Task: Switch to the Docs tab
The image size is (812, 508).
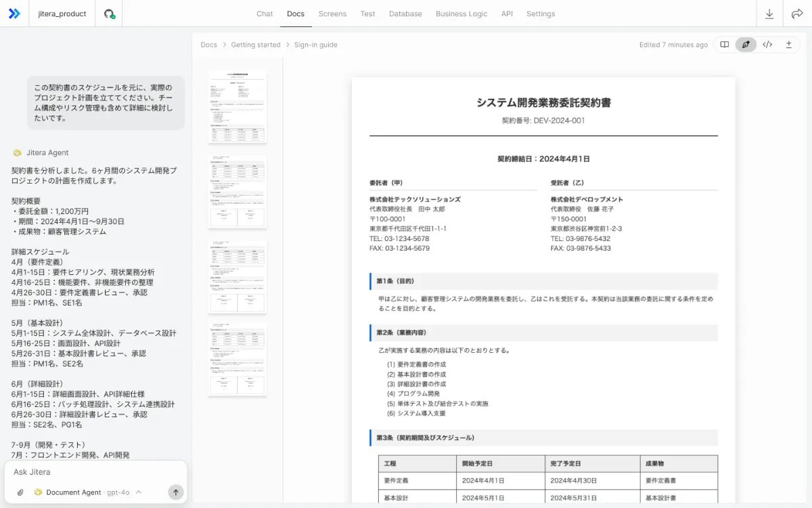Action: (x=296, y=14)
